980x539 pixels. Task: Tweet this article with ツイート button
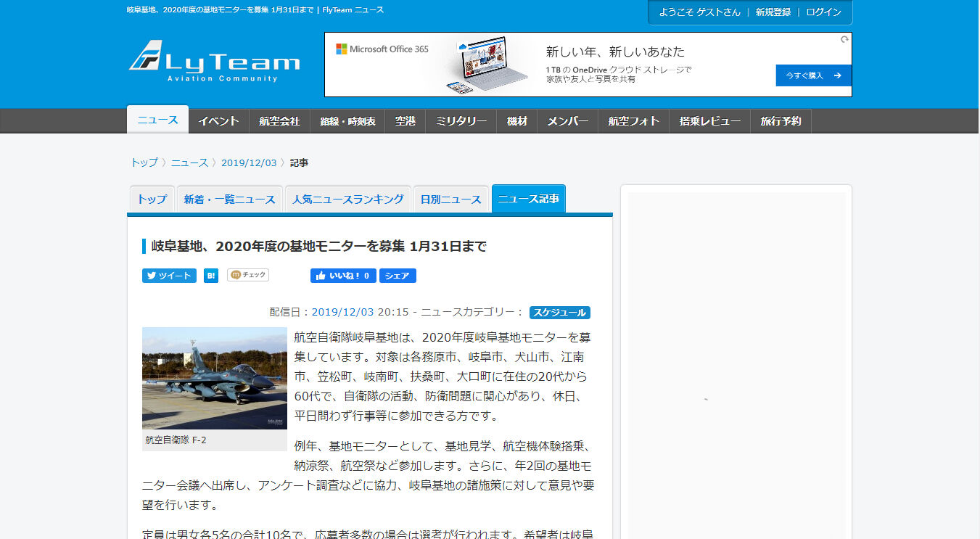169,276
